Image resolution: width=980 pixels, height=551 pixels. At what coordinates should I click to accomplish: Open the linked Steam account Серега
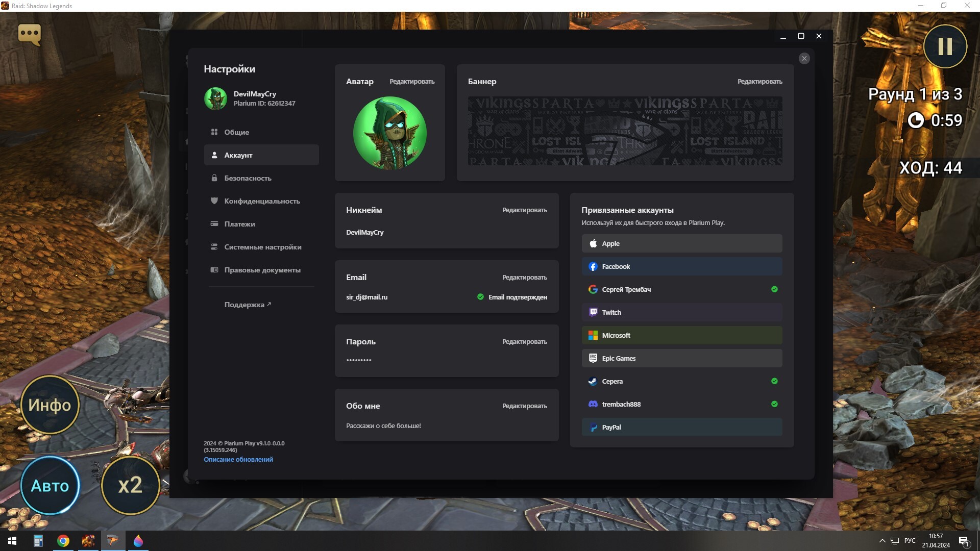[682, 381]
